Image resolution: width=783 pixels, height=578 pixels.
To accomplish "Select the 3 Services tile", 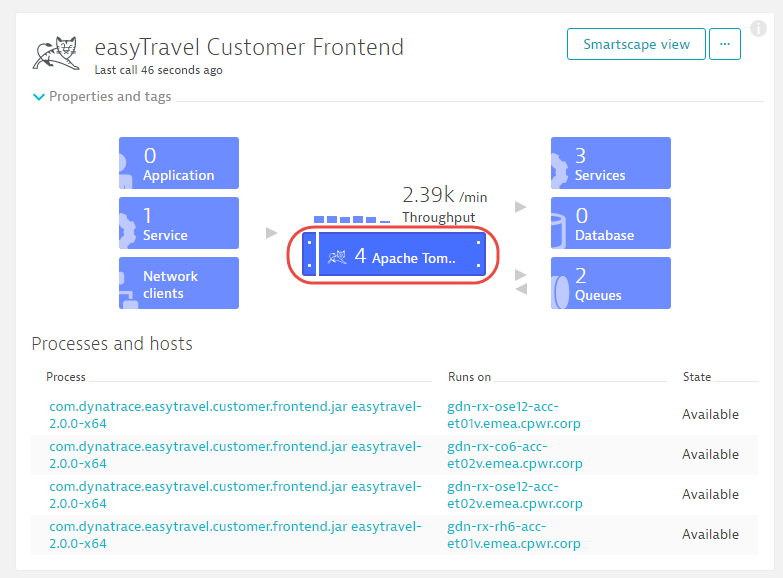I will tap(611, 163).
